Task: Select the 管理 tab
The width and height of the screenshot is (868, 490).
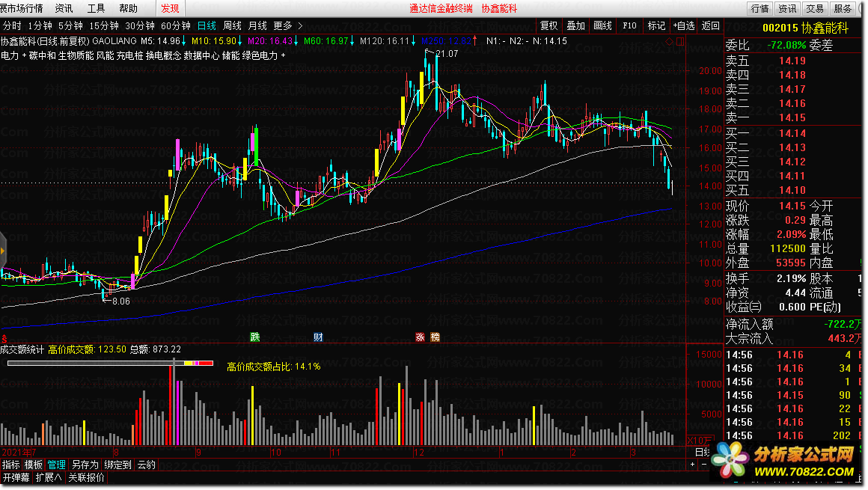Action: click(x=56, y=465)
